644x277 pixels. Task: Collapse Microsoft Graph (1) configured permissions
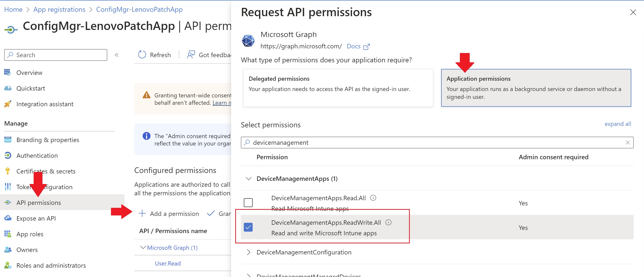pos(143,248)
